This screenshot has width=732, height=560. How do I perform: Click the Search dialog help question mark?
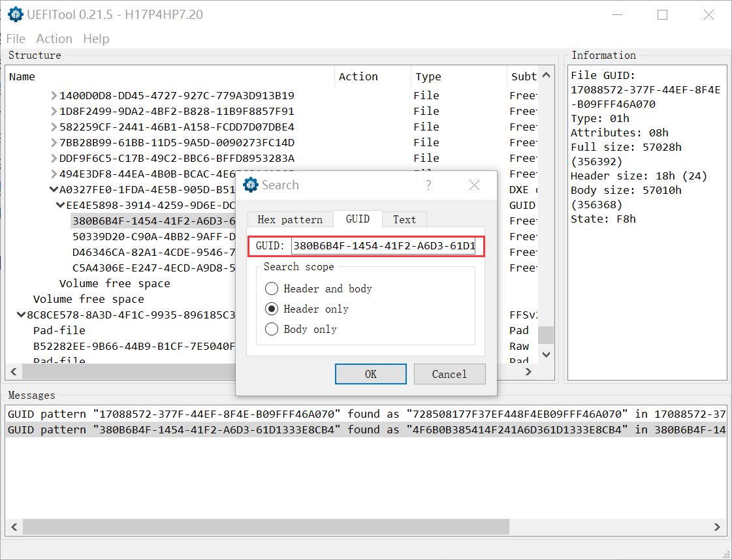click(428, 185)
